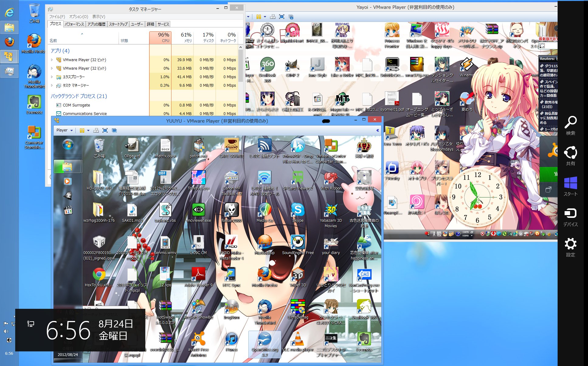Open host Recycle Bin icon
The width and height of the screenshot is (588, 366).
pos(34,13)
